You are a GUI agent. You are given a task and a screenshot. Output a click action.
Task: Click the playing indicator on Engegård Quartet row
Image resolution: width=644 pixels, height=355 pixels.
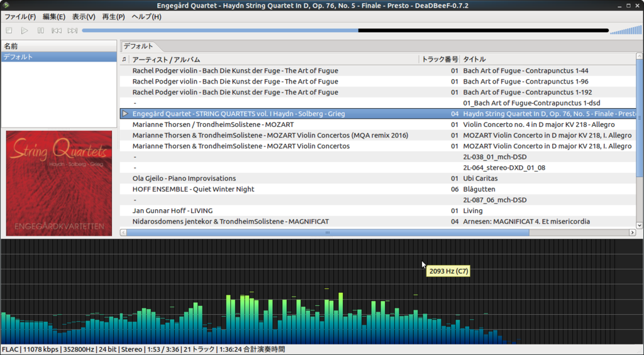pyautogui.click(x=125, y=114)
